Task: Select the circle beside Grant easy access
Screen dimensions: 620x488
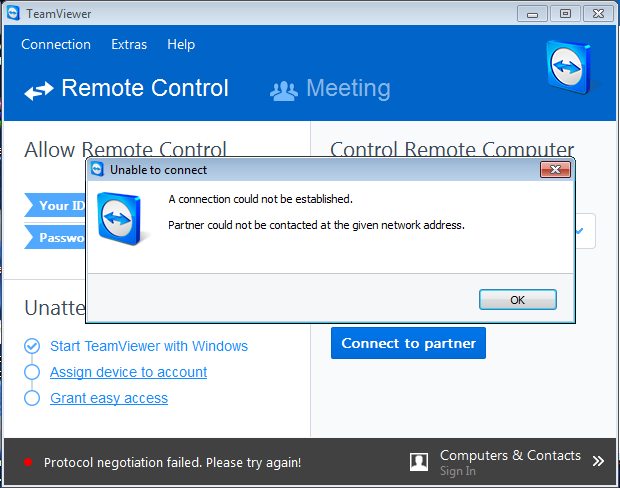Action: pos(32,398)
